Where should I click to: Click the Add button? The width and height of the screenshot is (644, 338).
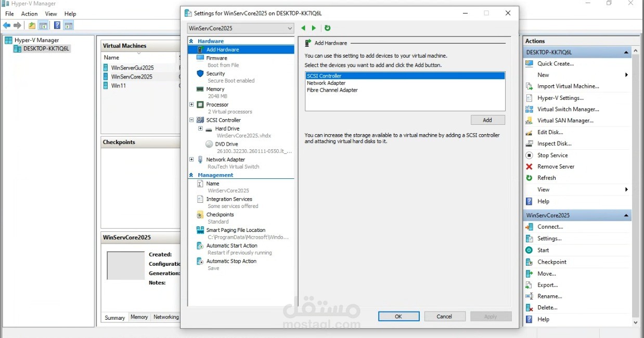tap(487, 120)
